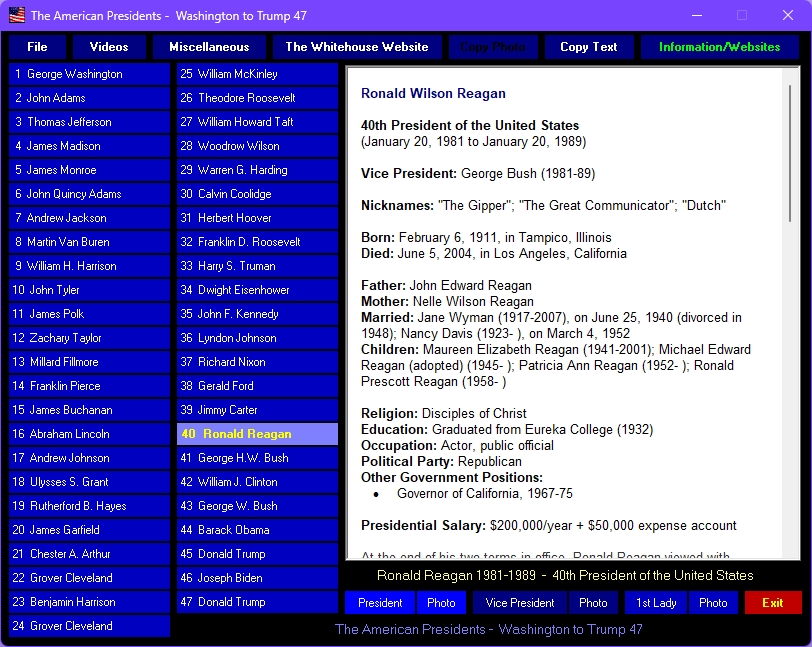This screenshot has height=647, width=812.
Task: Select 8 Martin Van Buren
Action: (x=89, y=242)
